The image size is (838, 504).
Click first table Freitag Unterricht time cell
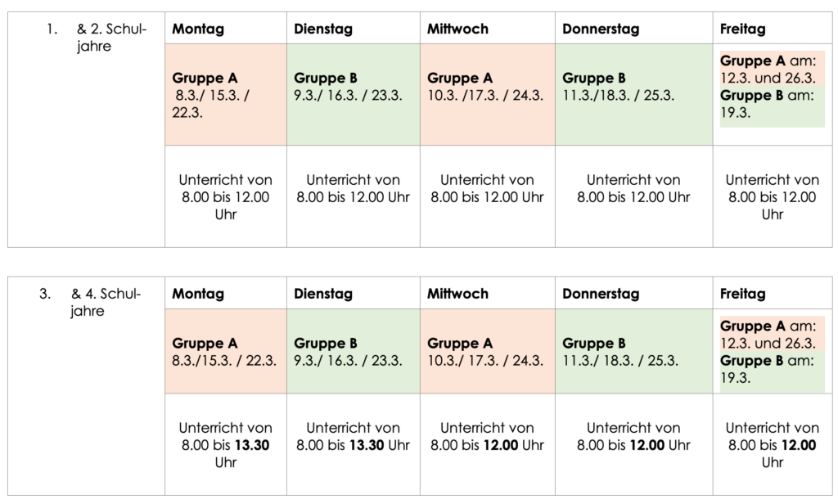[x=773, y=196]
